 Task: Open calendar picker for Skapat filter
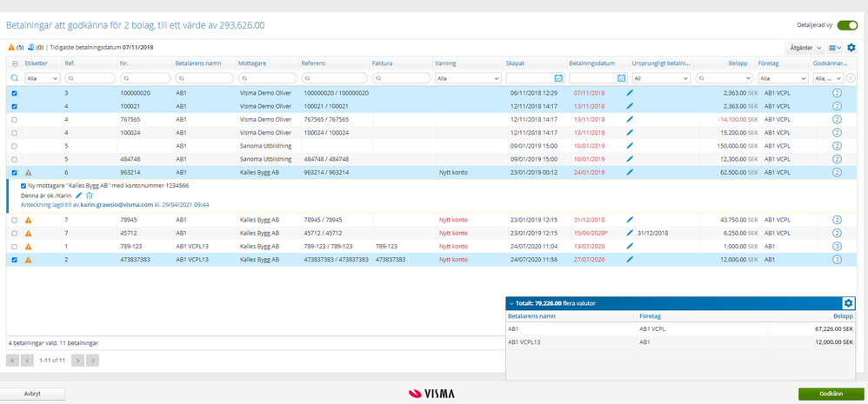coord(558,78)
